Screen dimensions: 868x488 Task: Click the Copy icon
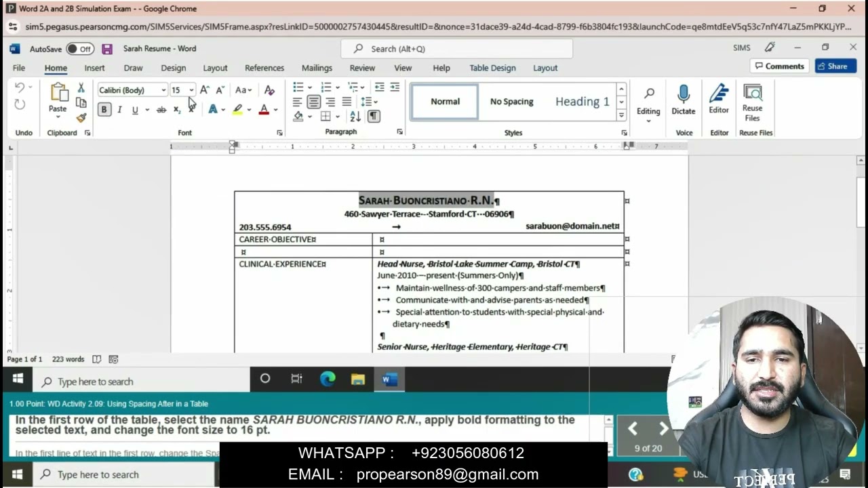[x=81, y=102]
